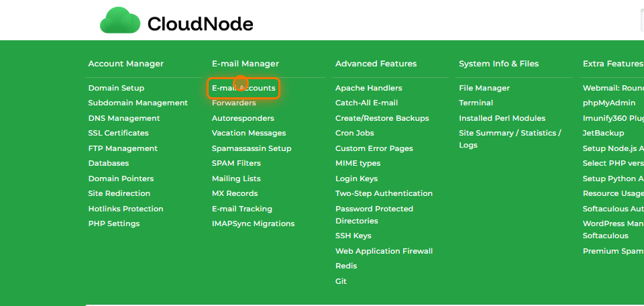Viewport: 644px width, 306px height.
Task: Open SSL Certificates settings
Action: [x=118, y=133]
